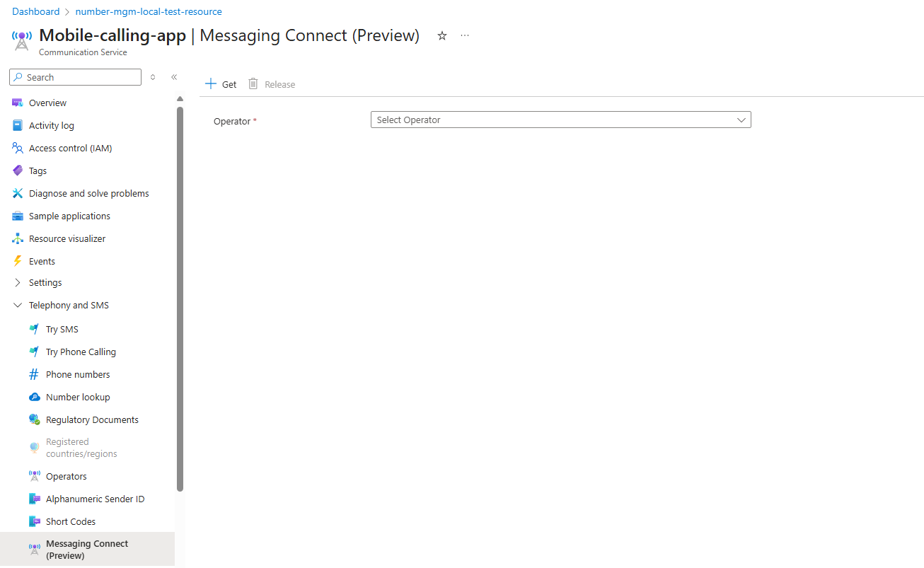Open the Select Operator dropdown

coord(560,120)
